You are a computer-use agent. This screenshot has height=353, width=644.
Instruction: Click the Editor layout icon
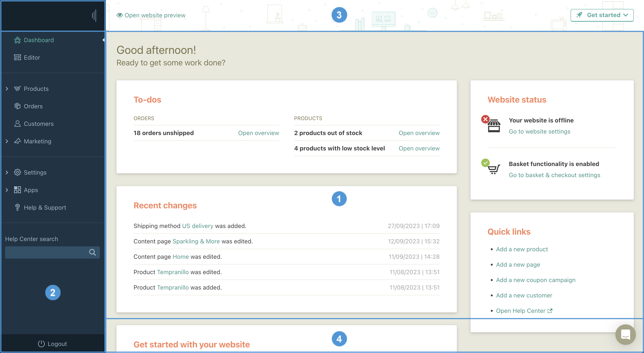tap(17, 57)
